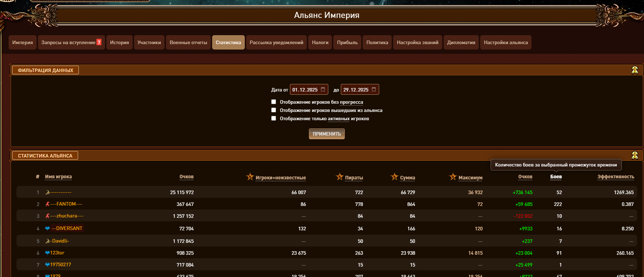Click race icon next to 123tor
644x277 pixels.
47,253
